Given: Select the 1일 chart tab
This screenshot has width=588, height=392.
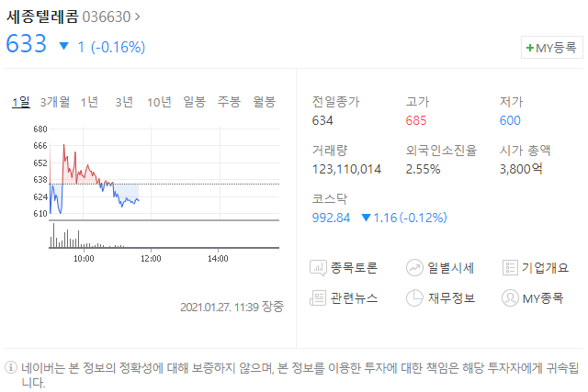Looking at the screenshot, I should (x=21, y=102).
